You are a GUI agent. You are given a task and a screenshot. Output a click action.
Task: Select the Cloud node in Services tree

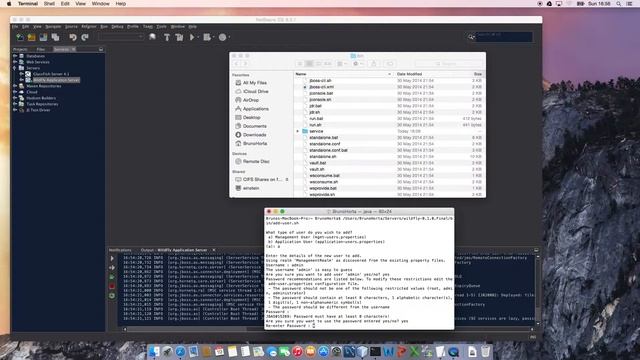coord(32,92)
